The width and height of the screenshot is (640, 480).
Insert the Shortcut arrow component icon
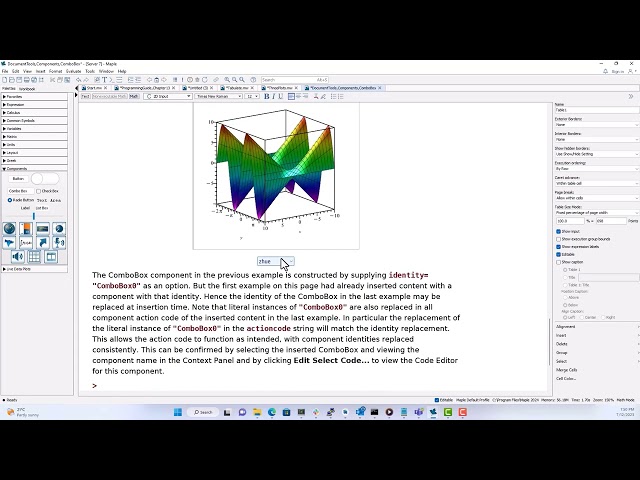pos(42,242)
